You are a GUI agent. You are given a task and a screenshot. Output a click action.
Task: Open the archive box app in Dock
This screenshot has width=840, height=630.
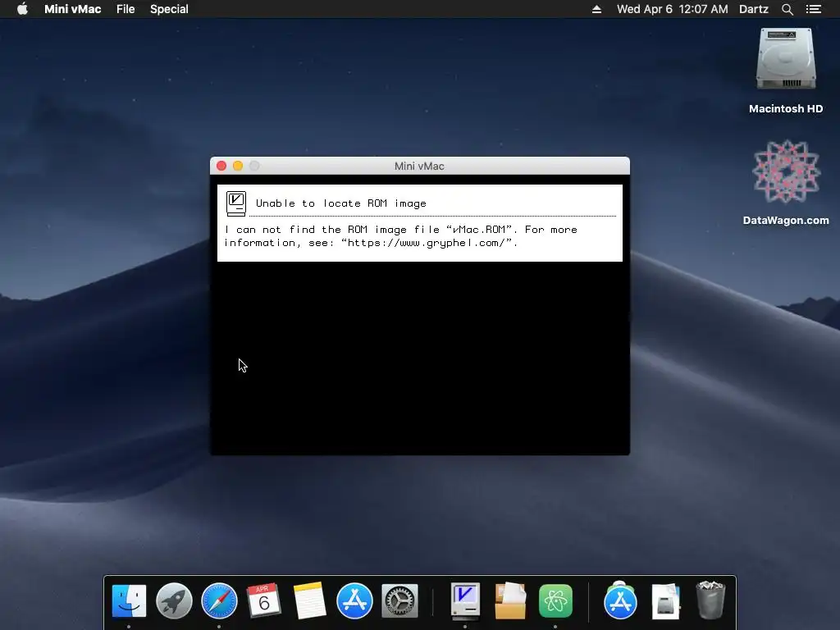510,600
